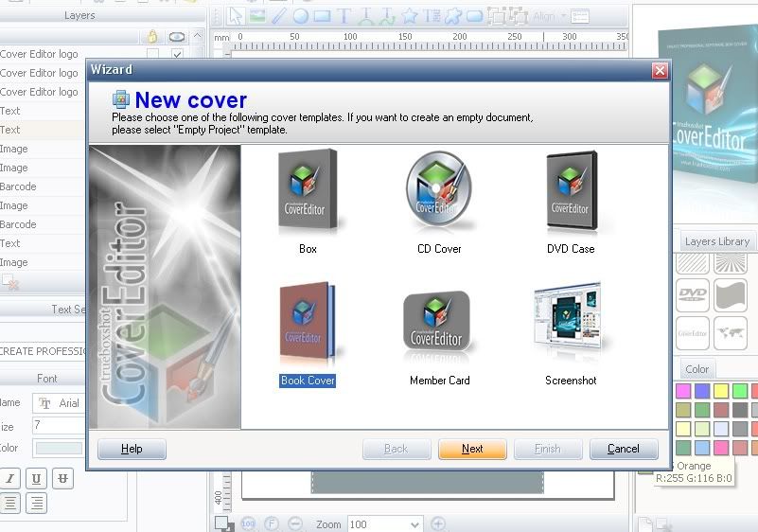Click the properties list icon after Align
The width and height of the screenshot is (758, 532).
pyautogui.click(x=579, y=17)
